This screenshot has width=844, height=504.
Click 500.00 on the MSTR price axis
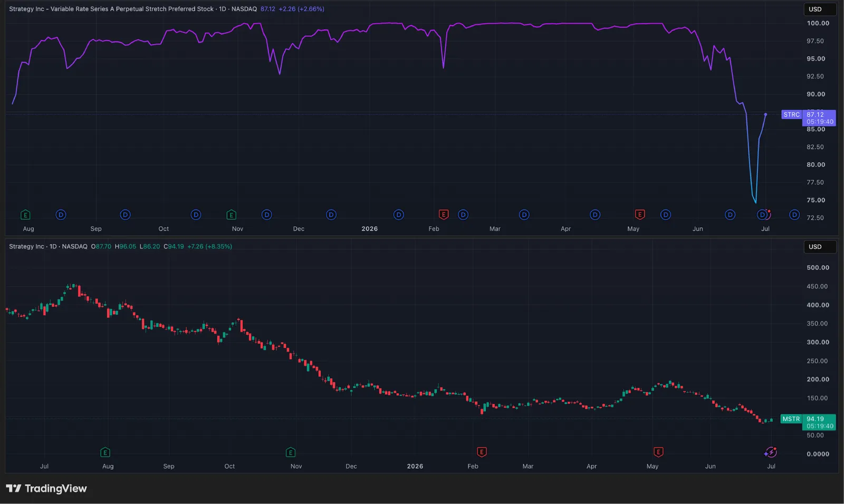click(x=818, y=268)
